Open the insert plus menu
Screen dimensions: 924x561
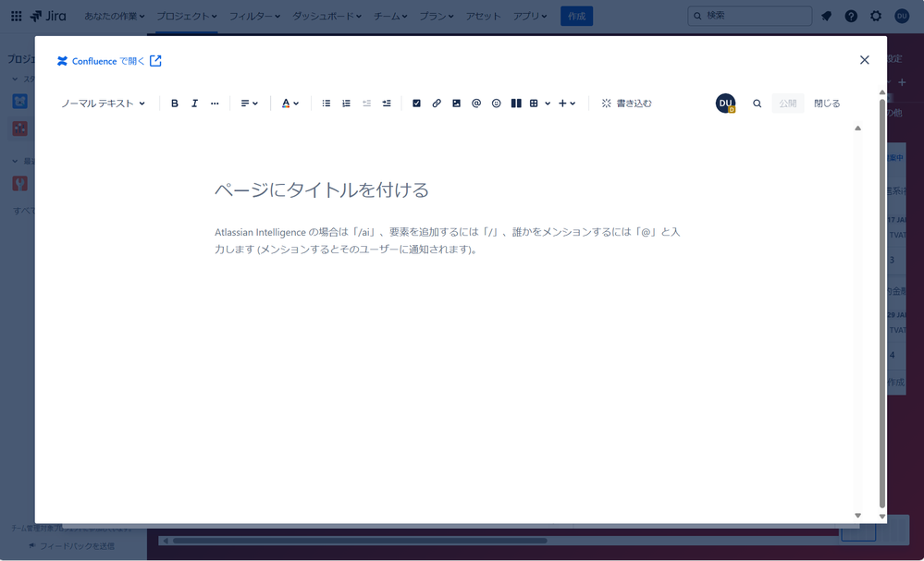[x=567, y=103]
